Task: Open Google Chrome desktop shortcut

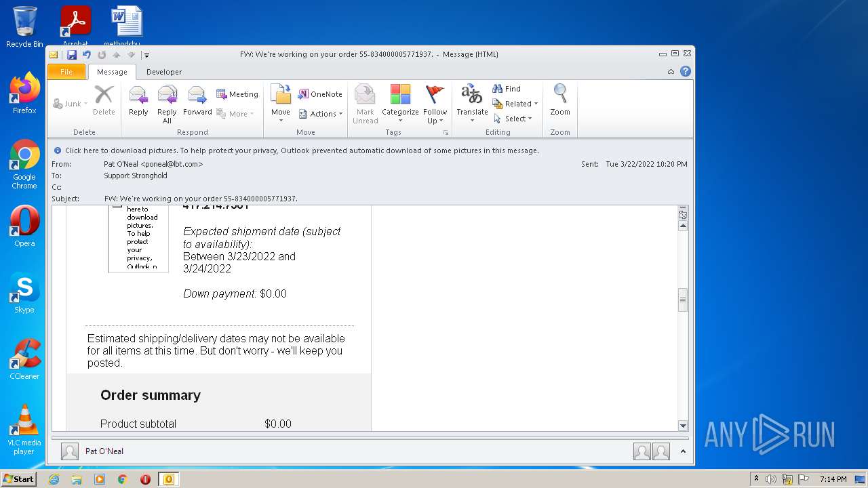Action: 24,164
